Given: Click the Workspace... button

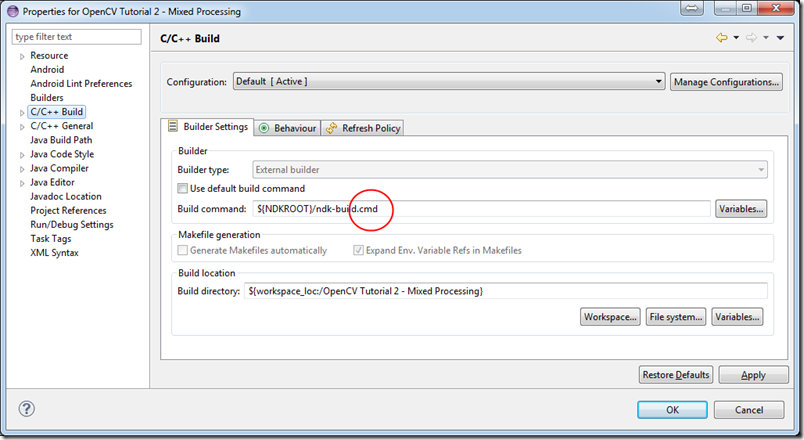Looking at the screenshot, I should (610, 317).
